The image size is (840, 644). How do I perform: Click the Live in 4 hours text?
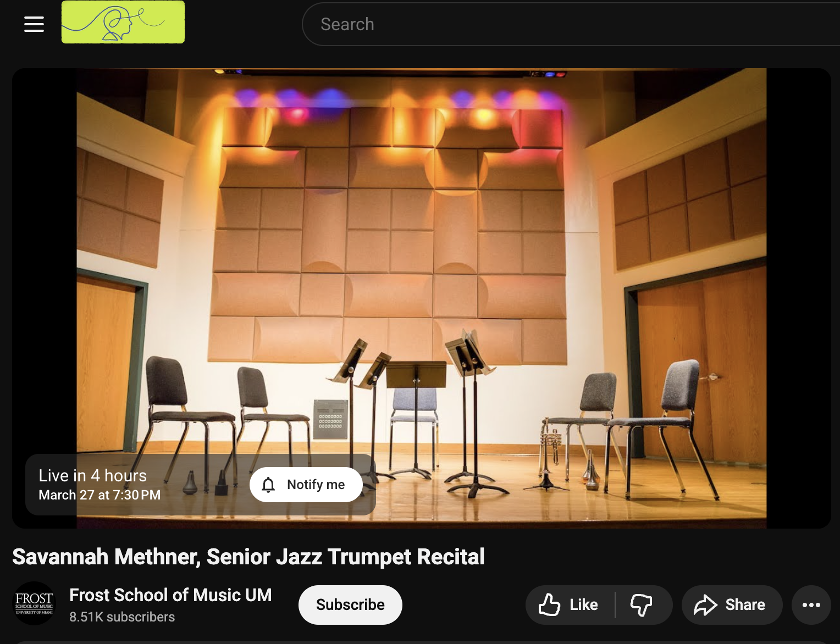coord(93,475)
